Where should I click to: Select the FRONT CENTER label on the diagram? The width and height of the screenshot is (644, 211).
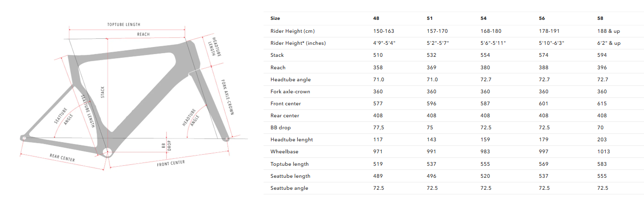click(x=170, y=163)
